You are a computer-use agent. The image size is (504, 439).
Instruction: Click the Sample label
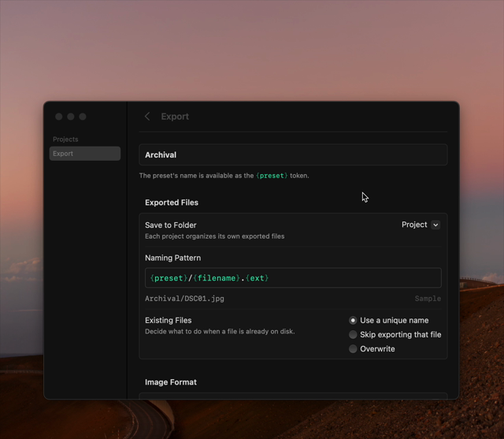[x=428, y=299]
